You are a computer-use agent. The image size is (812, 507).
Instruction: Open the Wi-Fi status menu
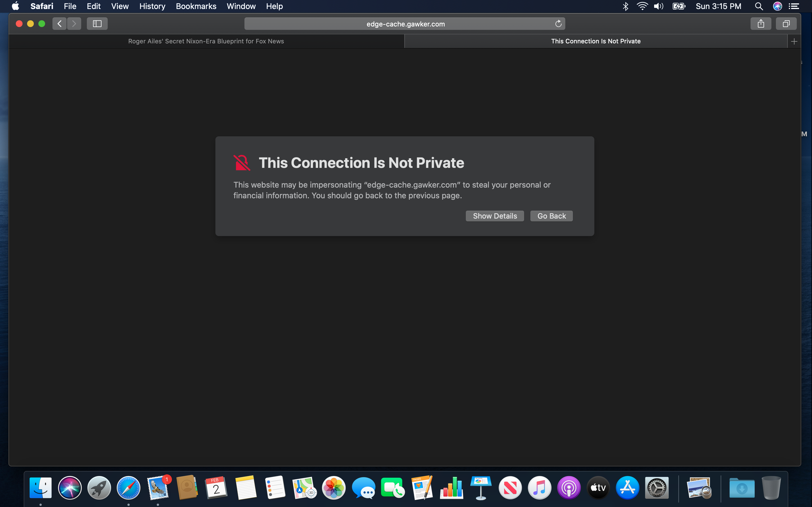click(642, 6)
